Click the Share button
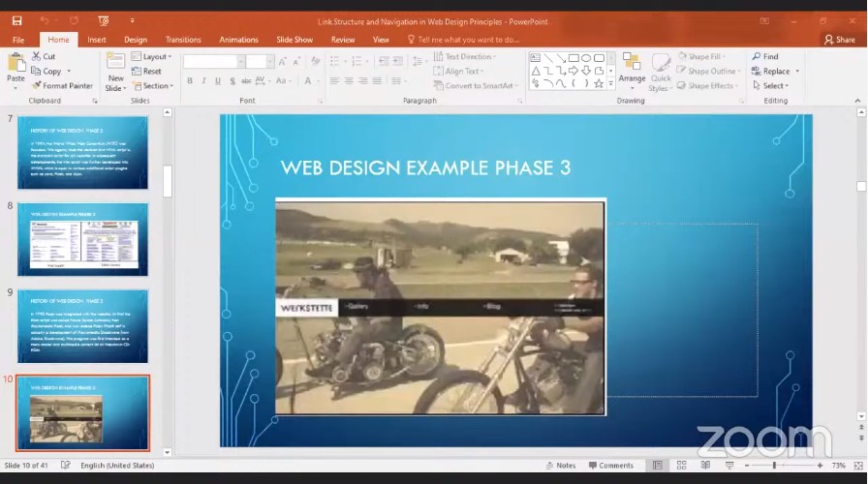Image resolution: width=868 pixels, height=484 pixels. 840,40
